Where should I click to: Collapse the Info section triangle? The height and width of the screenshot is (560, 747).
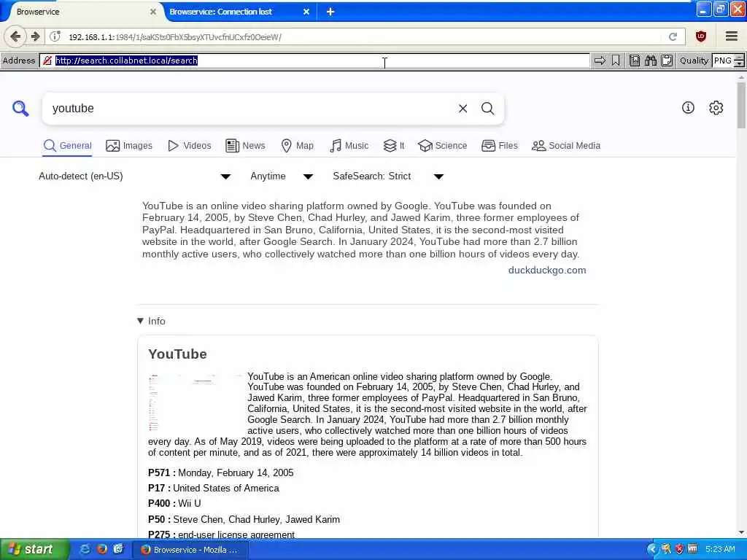140,321
